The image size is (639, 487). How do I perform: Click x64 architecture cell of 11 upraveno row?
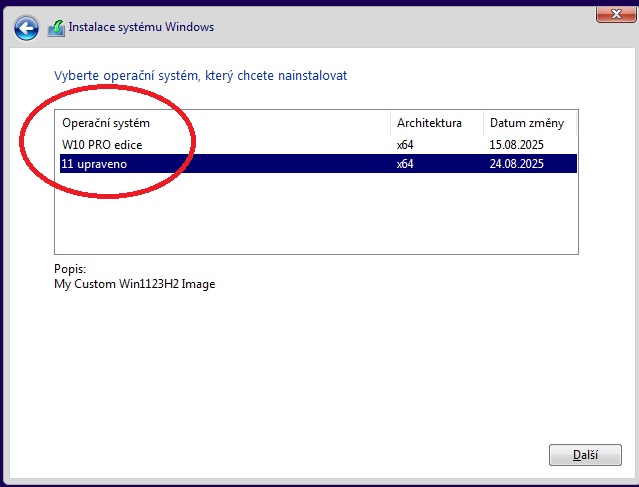coord(405,164)
